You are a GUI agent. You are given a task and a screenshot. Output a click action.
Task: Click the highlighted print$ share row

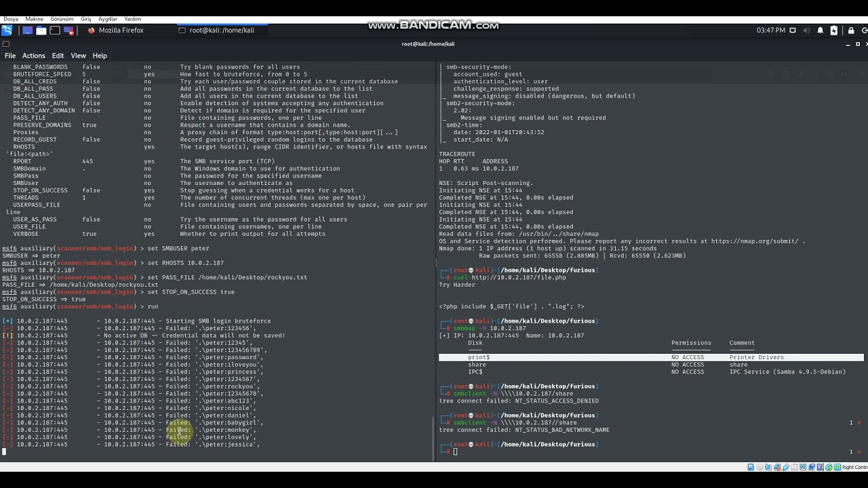(x=652, y=357)
